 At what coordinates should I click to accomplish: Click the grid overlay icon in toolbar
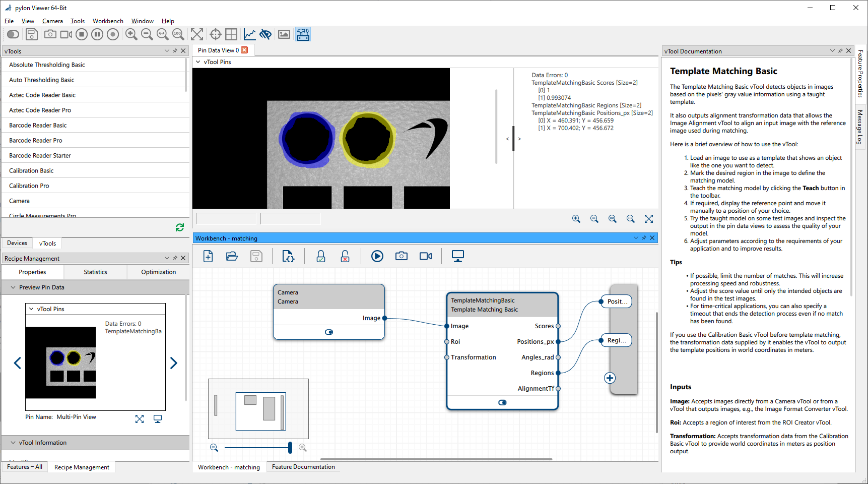[231, 34]
